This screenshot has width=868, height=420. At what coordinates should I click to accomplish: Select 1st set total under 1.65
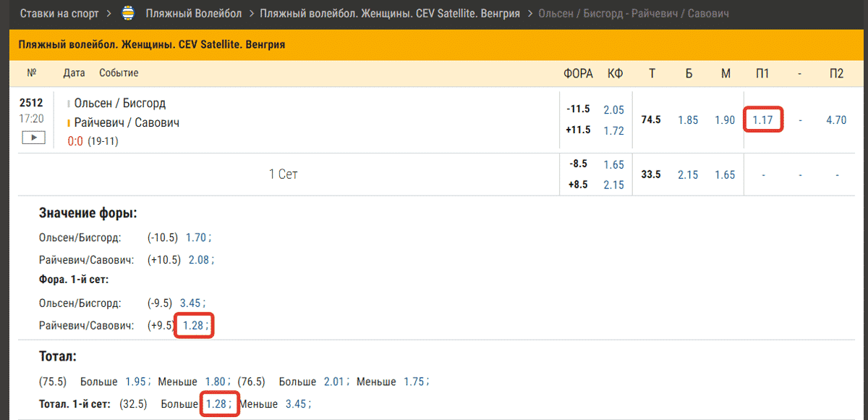tap(725, 175)
